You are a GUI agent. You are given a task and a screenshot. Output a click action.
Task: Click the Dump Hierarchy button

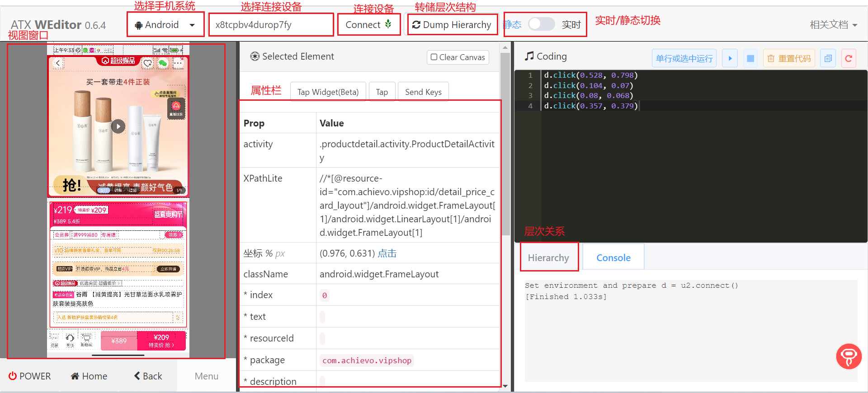click(x=452, y=25)
